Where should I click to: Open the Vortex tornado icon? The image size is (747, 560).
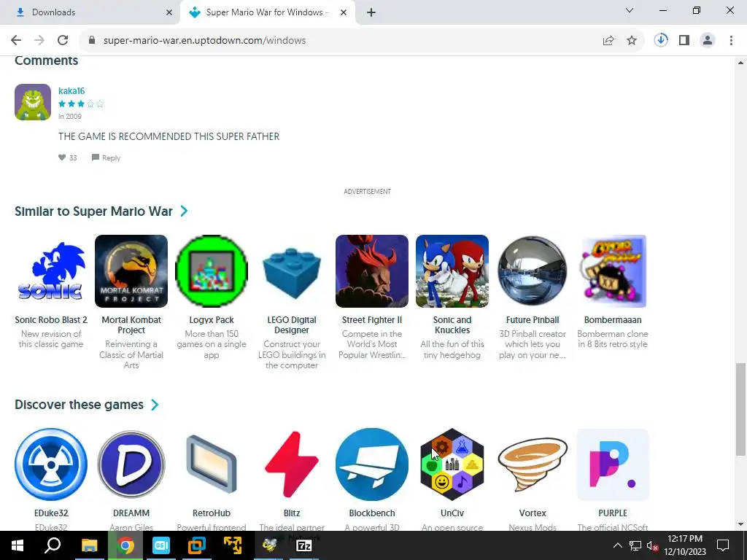click(532, 464)
